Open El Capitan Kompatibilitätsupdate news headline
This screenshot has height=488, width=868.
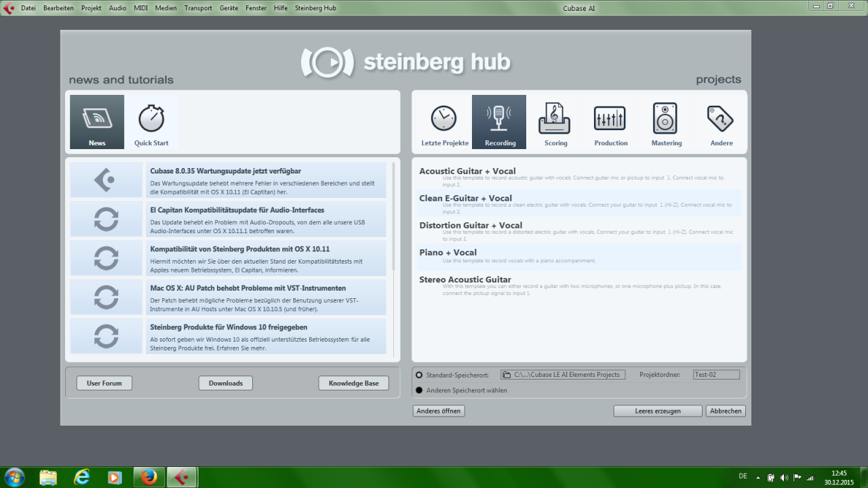point(237,210)
